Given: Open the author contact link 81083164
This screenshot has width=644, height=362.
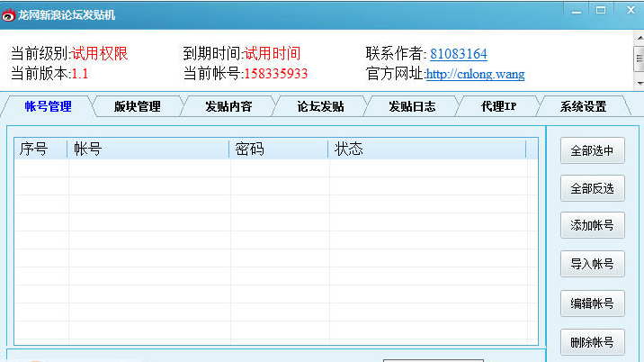Looking at the screenshot, I should [459, 54].
